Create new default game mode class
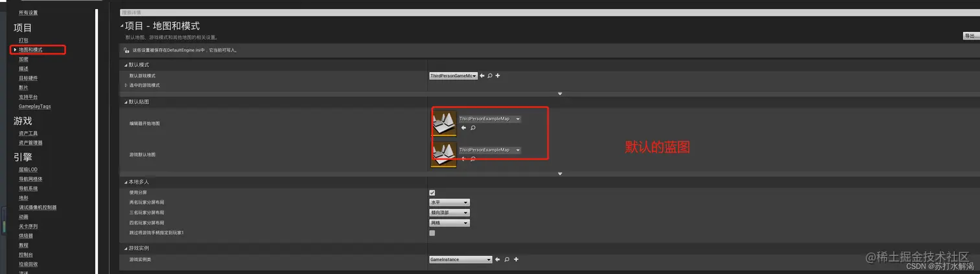980x274 pixels. 498,76
